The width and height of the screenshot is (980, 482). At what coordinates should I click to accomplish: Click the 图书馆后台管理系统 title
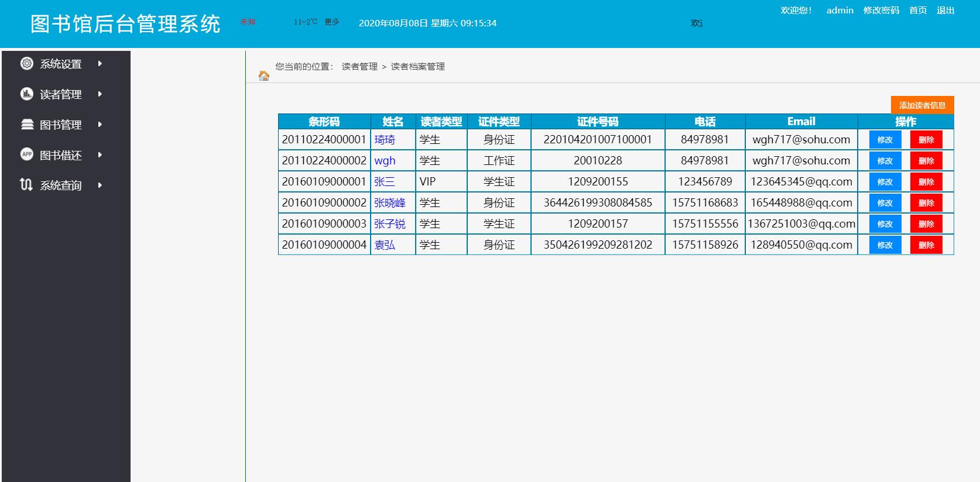pyautogui.click(x=125, y=24)
